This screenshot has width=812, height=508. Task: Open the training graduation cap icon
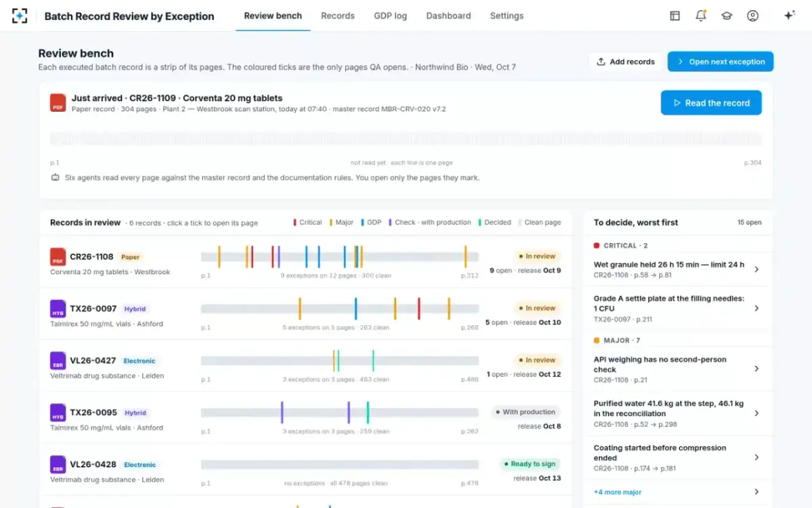727,16
